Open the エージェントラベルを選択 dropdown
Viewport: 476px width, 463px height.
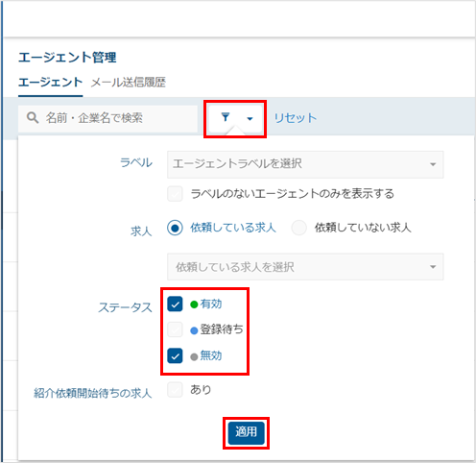[305, 164]
